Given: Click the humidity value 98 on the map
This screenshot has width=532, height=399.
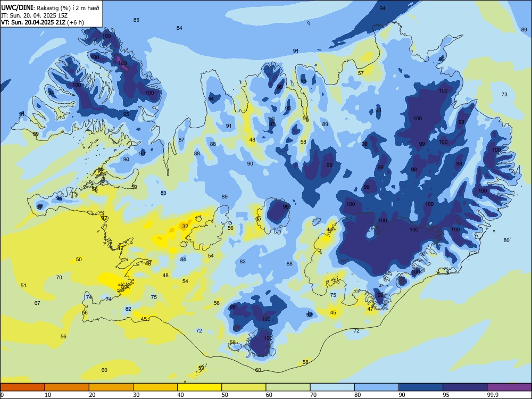Looking at the screenshot, I should pyautogui.click(x=414, y=170).
